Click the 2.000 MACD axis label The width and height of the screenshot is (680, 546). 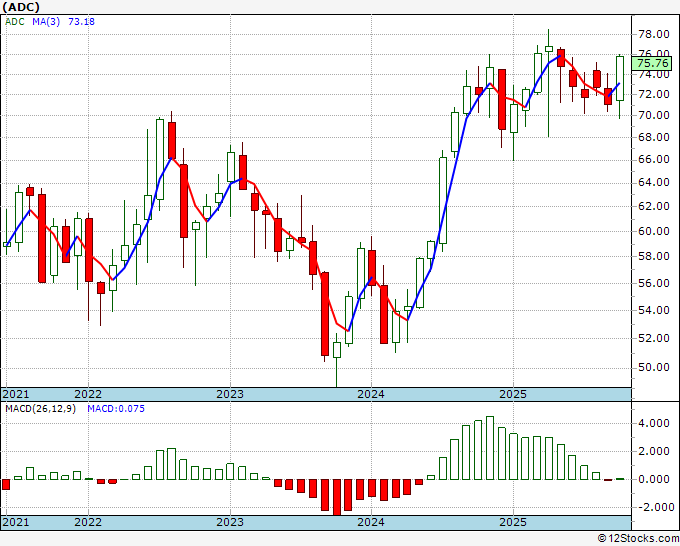[x=654, y=451]
